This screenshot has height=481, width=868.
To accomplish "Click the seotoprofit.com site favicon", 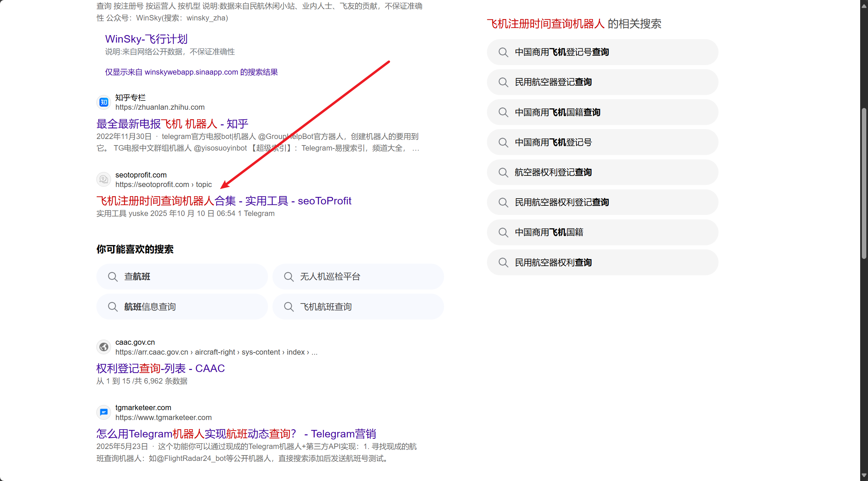I will coord(104,180).
